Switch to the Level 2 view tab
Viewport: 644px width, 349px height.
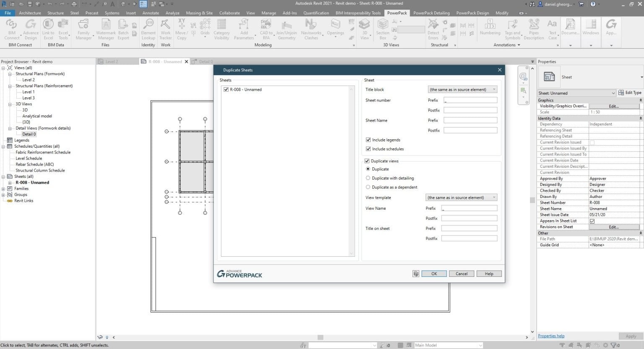pos(112,61)
